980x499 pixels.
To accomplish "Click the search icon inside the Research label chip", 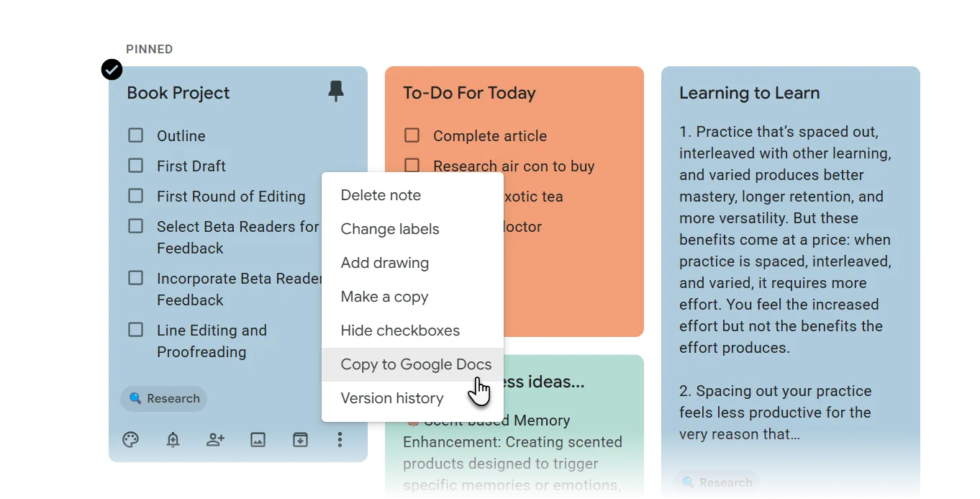I will 135,398.
